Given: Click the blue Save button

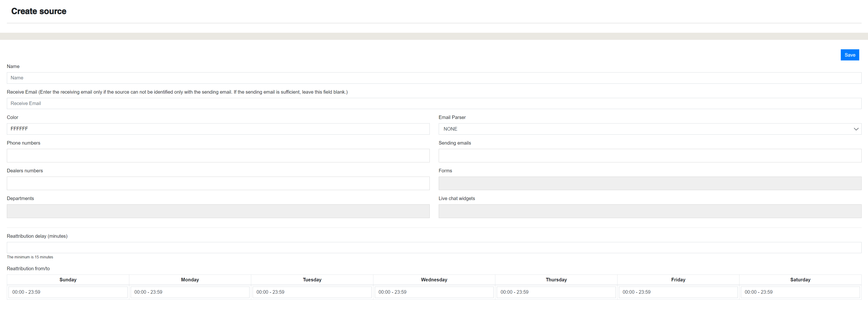Looking at the screenshot, I should pyautogui.click(x=850, y=55).
